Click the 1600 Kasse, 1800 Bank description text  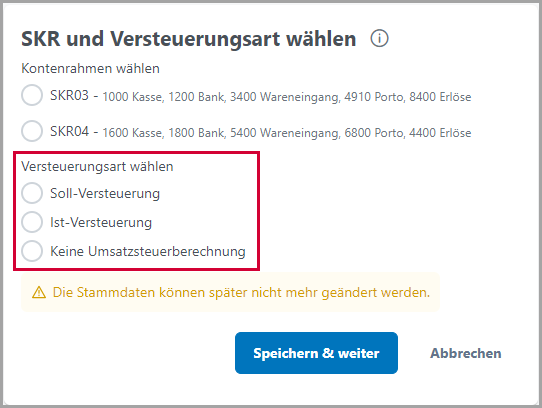(x=287, y=133)
